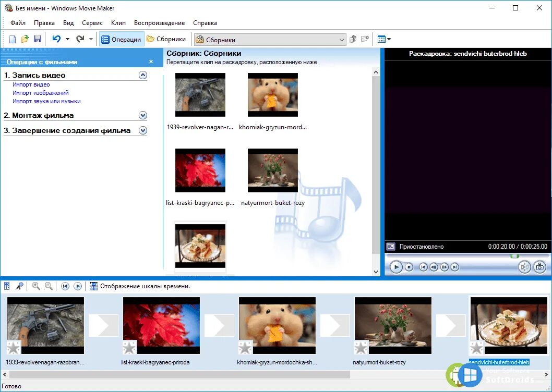Switch to timeline view via Отображение шкалы времени
The image size is (552, 392).
click(x=140, y=286)
